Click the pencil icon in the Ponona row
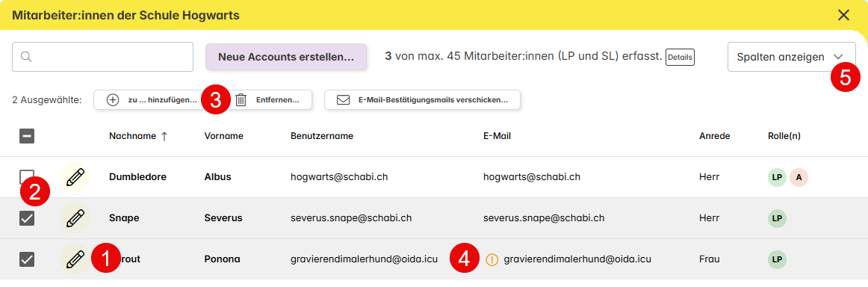 pyautogui.click(x=75, y=259)
